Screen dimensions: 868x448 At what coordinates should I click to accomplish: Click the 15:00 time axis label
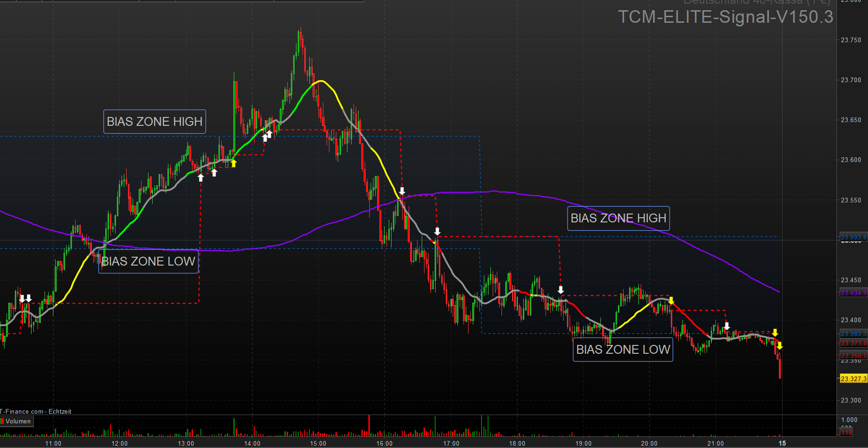(x=318, y=443)
